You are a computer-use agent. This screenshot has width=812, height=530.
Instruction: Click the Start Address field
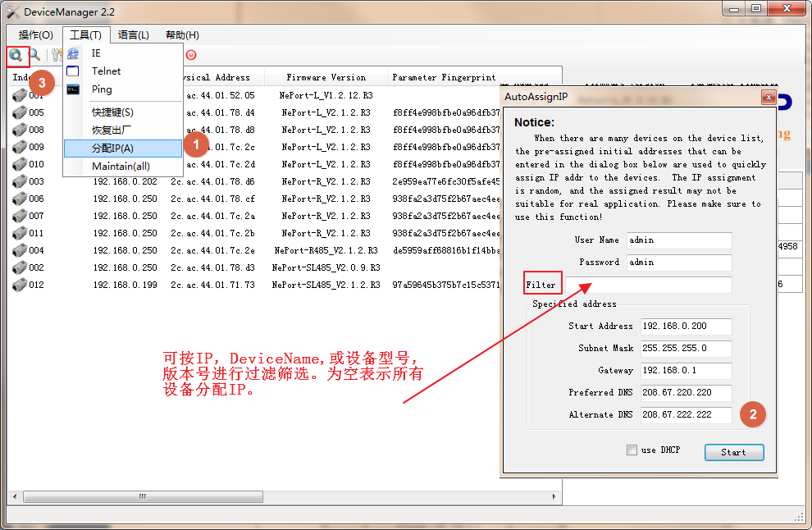pyautogui.click(x=686, y=326)
